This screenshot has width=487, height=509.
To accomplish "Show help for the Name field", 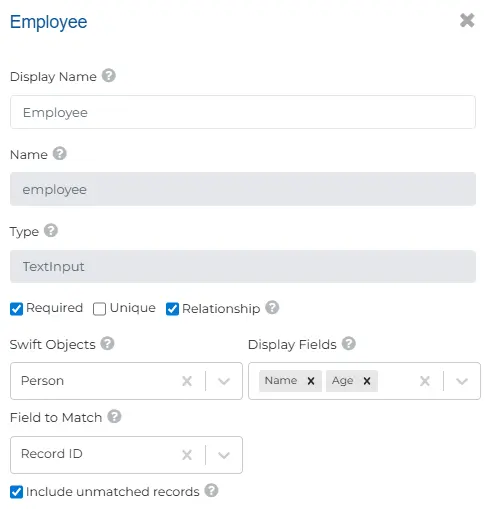I will pyautogui.click(x=60, y=154).
